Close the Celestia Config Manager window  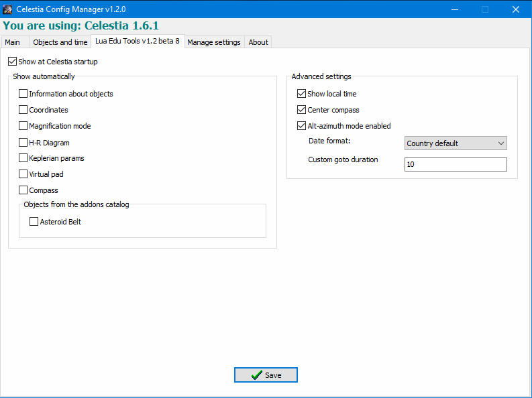pyautogui.click(x=516, y=9)
